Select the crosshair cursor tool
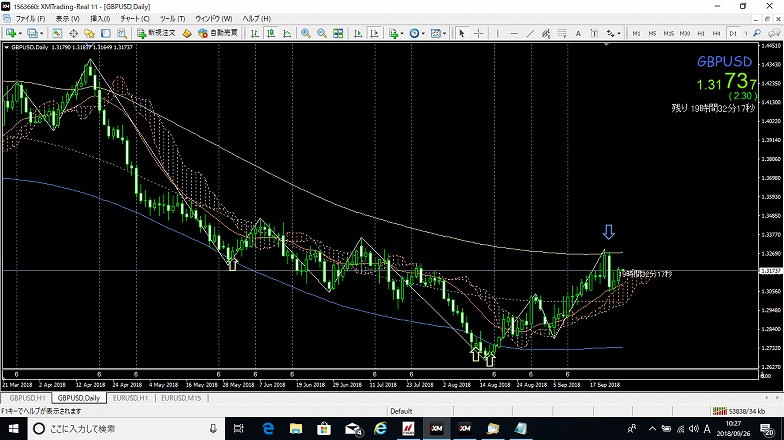The image size is (784, 440). (x=477, y=33)
